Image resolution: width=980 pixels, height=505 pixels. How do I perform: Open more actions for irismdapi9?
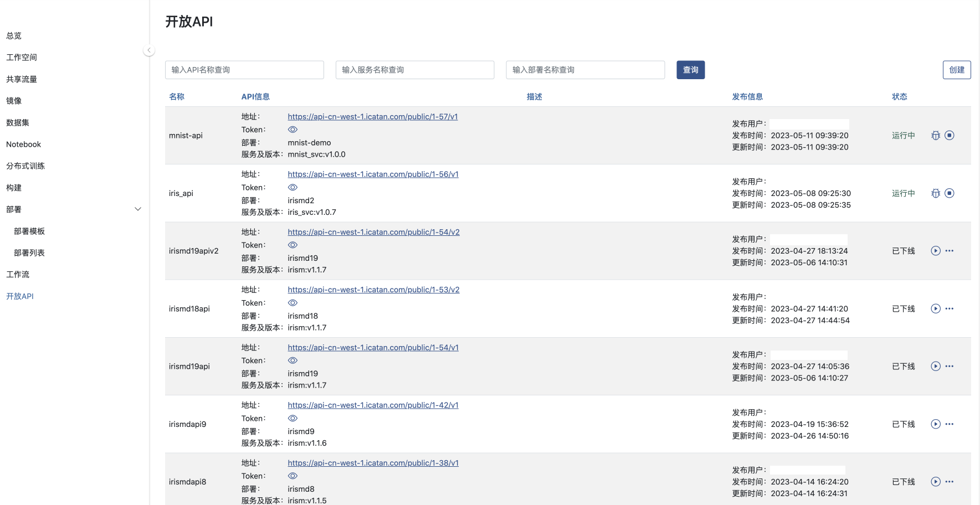point(950,424)
